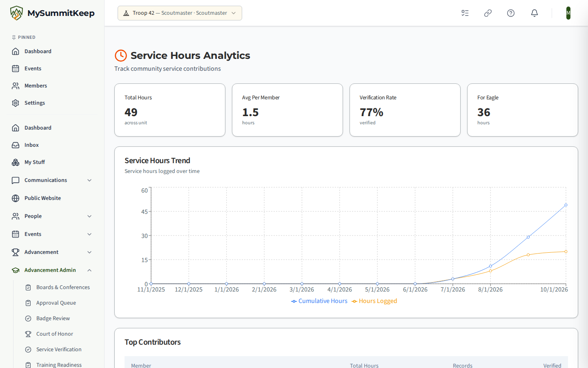Click the Badge Review check icon
Screen dimensions: 588x368
(28, 319)
